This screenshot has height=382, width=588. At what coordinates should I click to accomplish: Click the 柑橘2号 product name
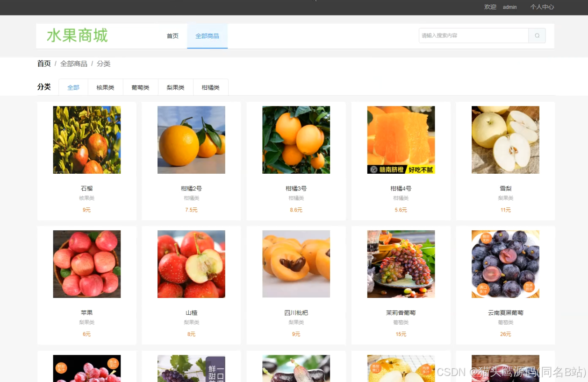192,189
